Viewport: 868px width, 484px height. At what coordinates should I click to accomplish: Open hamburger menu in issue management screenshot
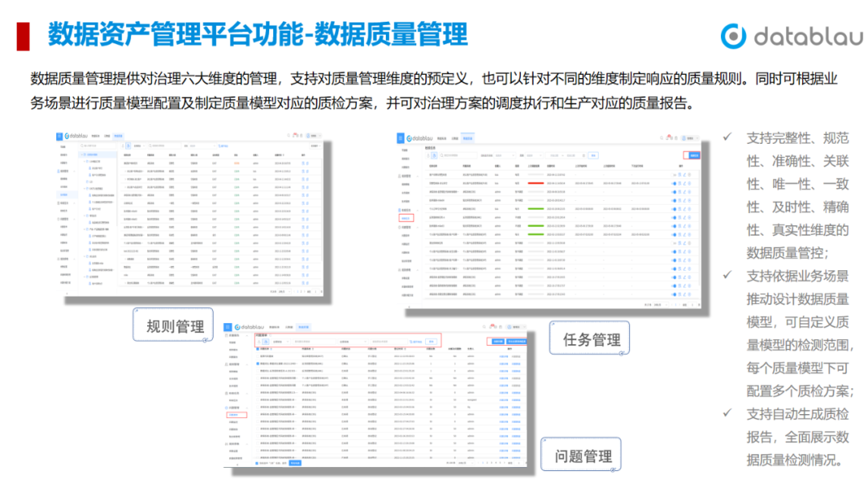tap(227, 327)
